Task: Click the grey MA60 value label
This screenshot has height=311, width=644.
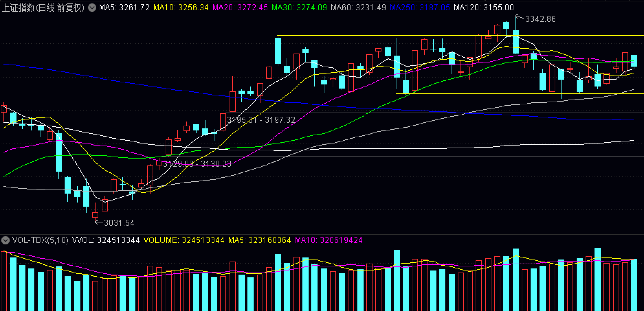Action: coord(358,8)
